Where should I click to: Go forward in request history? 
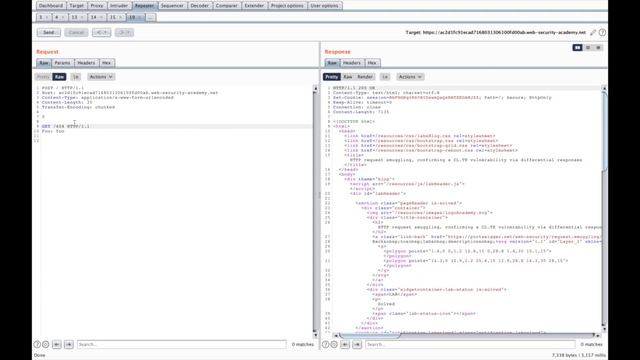point(124,32)
